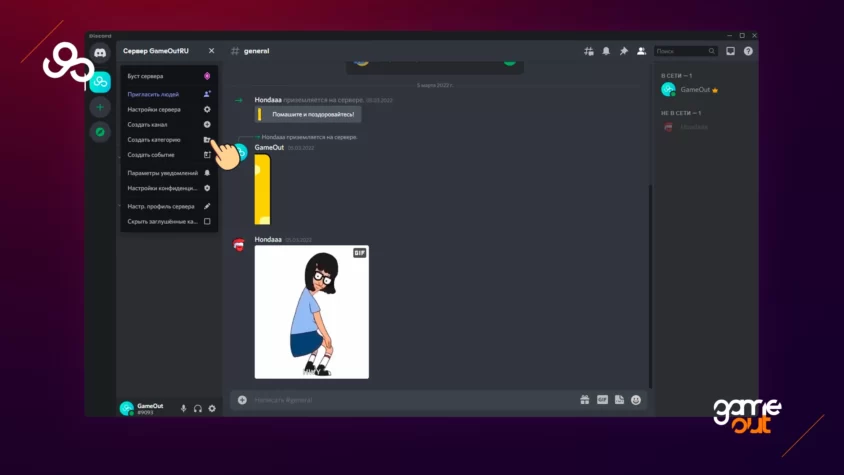844x475 pixels.
Task: Click the chat scrollbar thumb
Action: (650, 285)
